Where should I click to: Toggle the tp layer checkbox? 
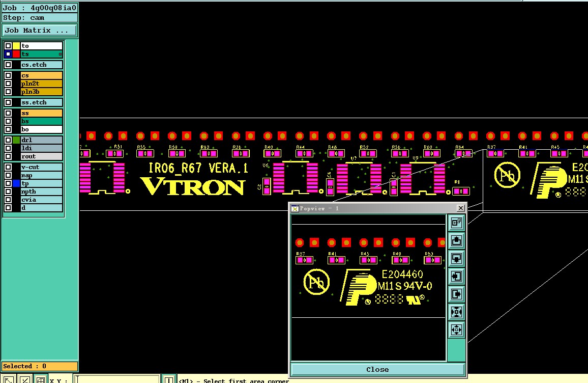click(x=8, y=183)
